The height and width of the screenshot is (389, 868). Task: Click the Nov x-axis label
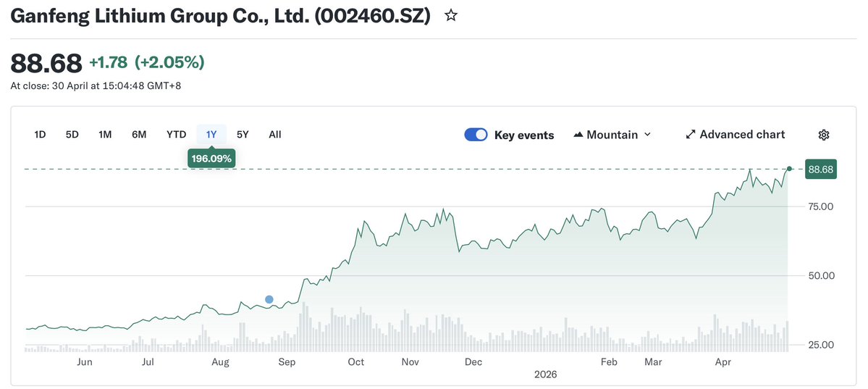tap(410, 362)
